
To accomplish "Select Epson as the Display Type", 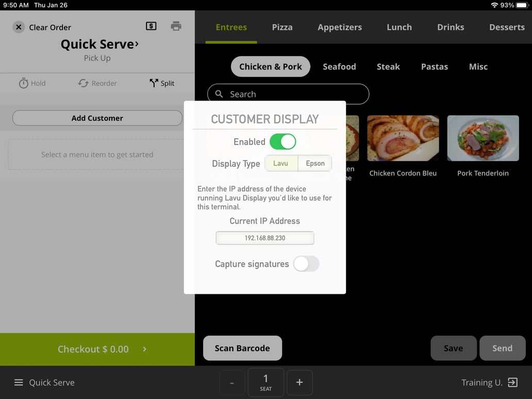I will [x=315, y=163].
